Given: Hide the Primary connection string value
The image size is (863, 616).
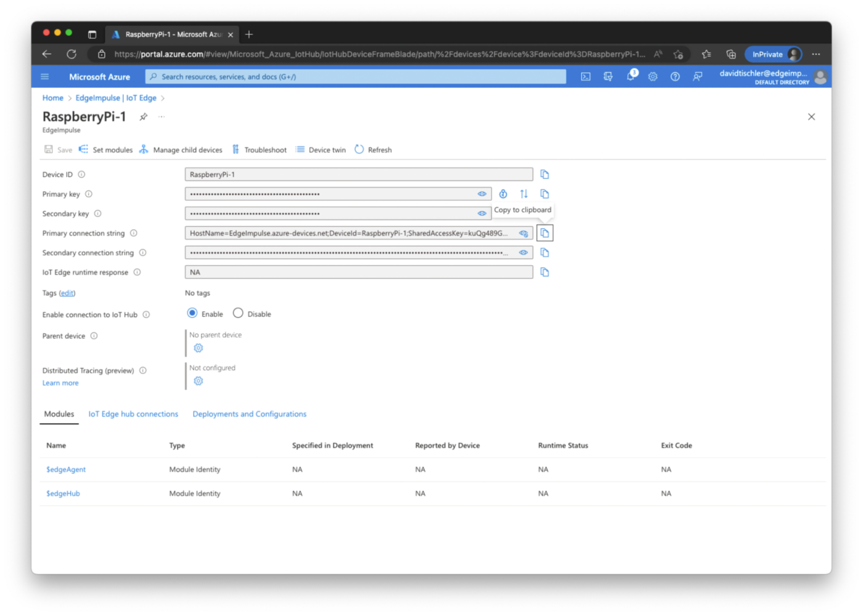Looking at the screenshot, I should click(x=523, y=233).
